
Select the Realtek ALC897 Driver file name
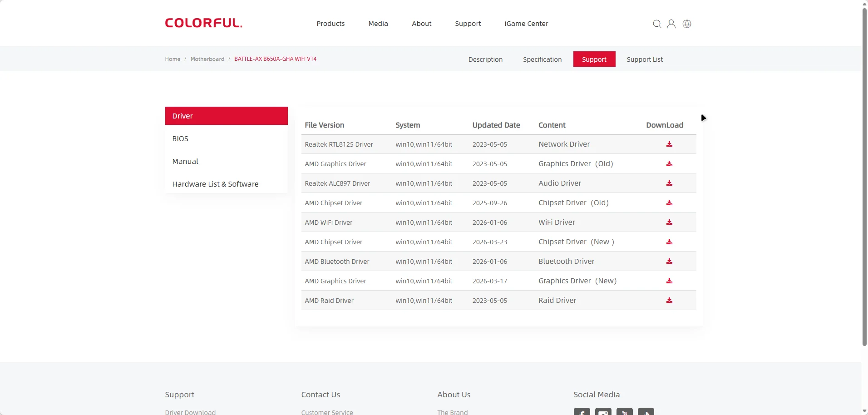(x=337, y=183)
